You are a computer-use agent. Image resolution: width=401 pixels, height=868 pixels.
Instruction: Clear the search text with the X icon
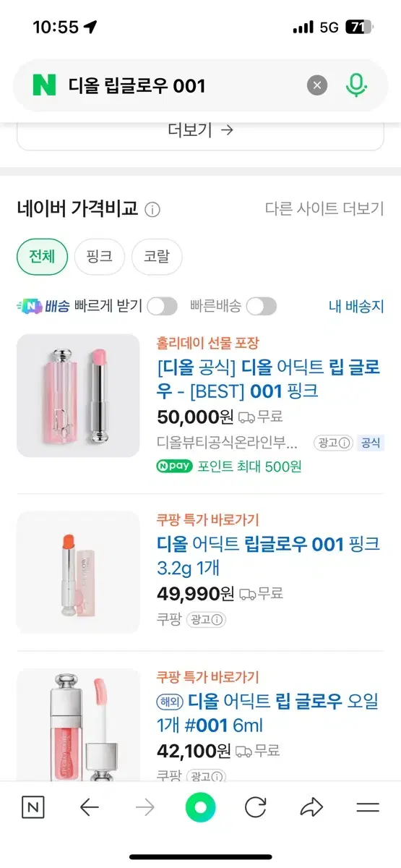tap(317, 85)
